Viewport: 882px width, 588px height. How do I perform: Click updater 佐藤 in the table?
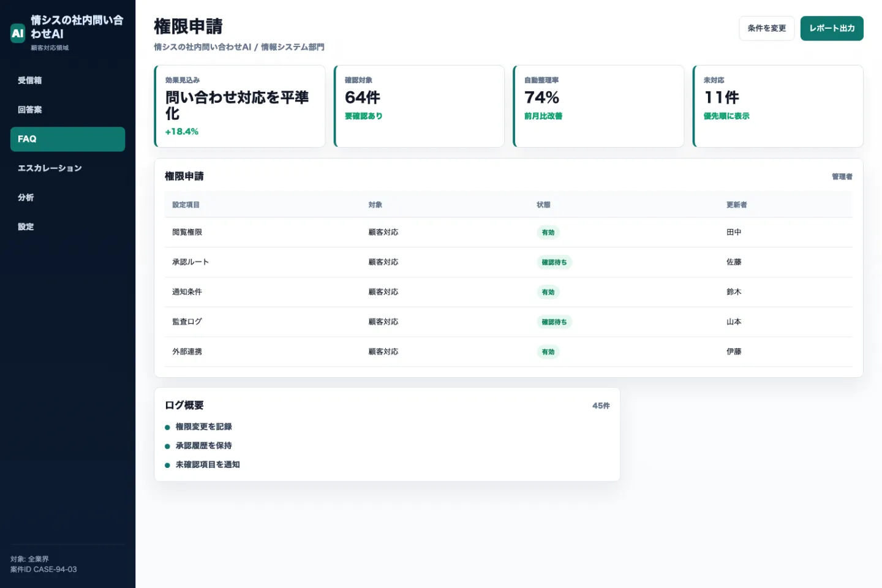pos(734,262)
